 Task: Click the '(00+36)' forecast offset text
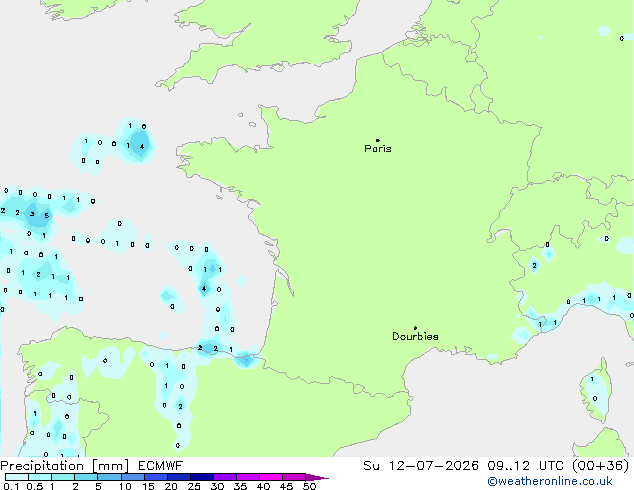tap(600, 466)
